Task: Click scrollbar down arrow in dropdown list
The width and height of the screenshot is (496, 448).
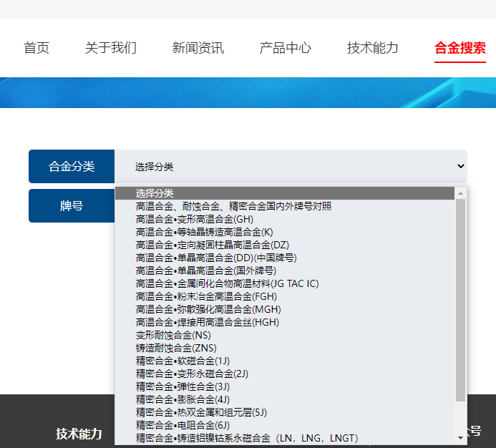Action: coord(461,438)
